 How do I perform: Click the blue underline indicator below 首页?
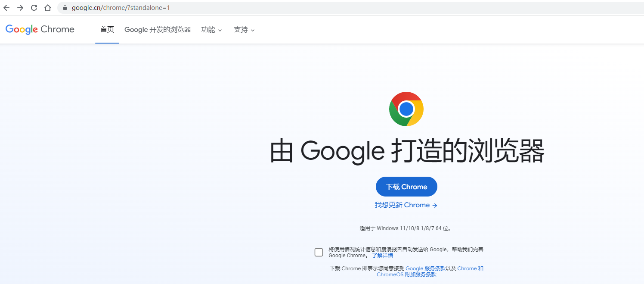click(107, 43)
